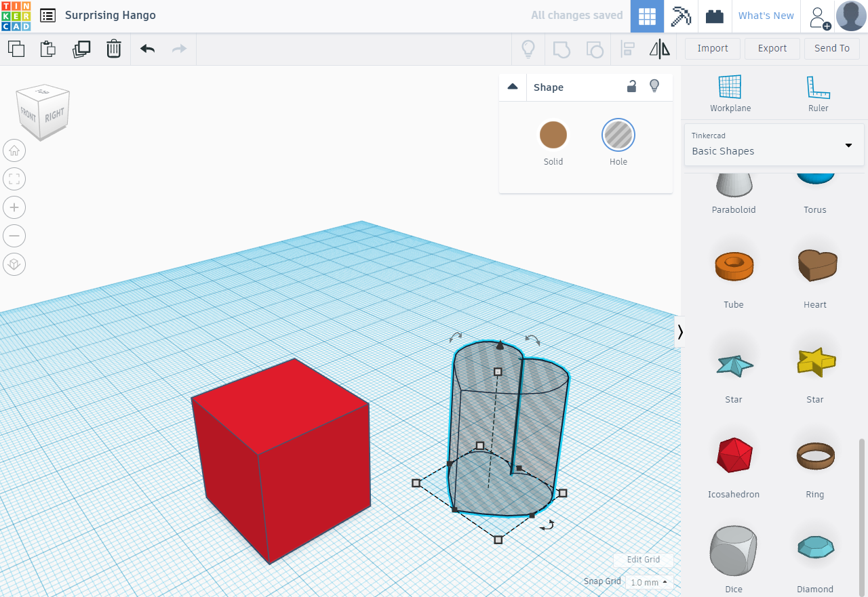Toggle orthographic perspective view icon

14,264
